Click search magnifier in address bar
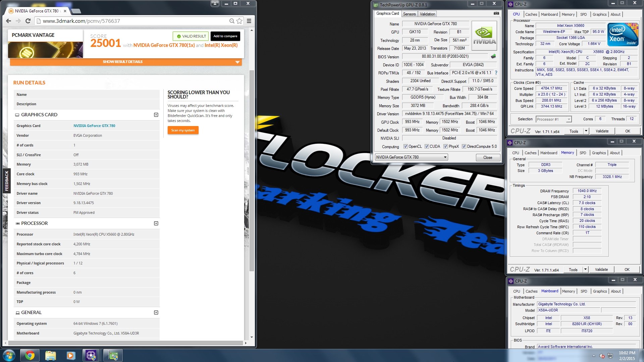This screenshot has height=362, width=644. (x=232, y=21)
